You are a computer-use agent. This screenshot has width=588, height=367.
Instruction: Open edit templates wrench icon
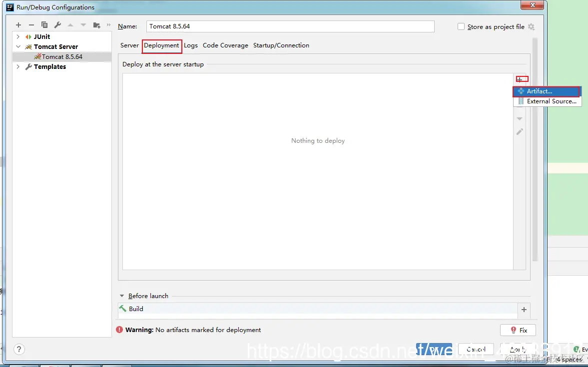pyautogui.click(x=57, y=25)
